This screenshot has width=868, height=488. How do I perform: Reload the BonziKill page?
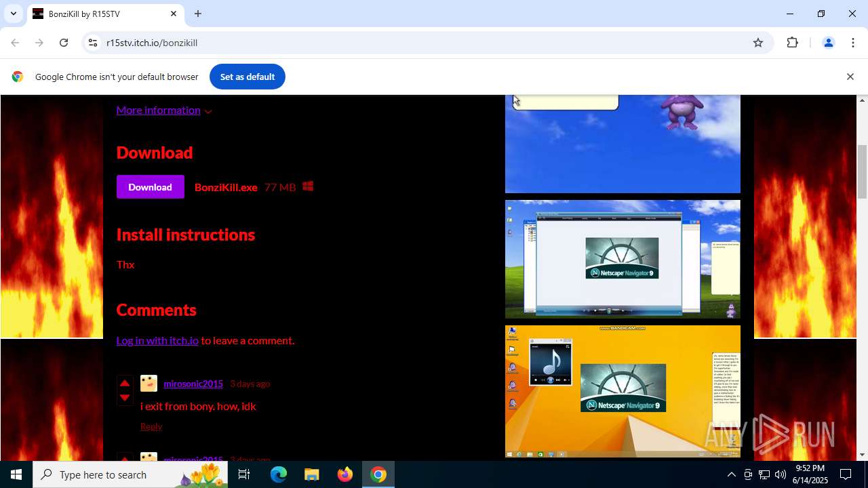point(64,43)
